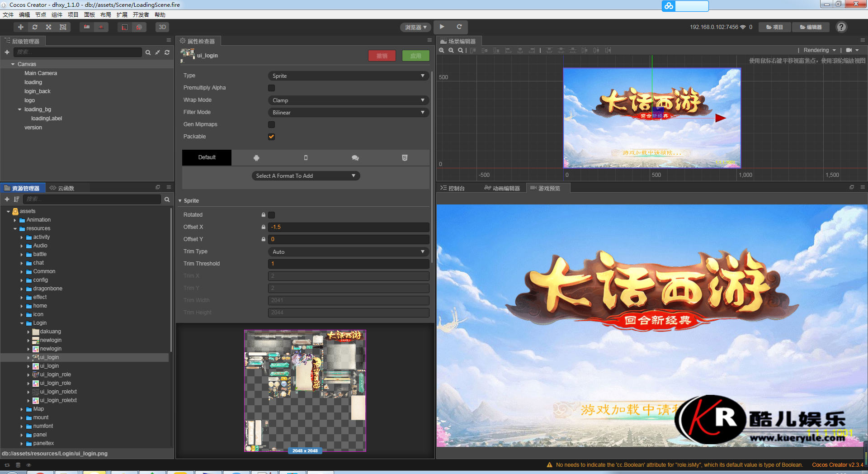Select the Default platform tab
The width and height of the screenshot is (868, 474).
[207, 157]
